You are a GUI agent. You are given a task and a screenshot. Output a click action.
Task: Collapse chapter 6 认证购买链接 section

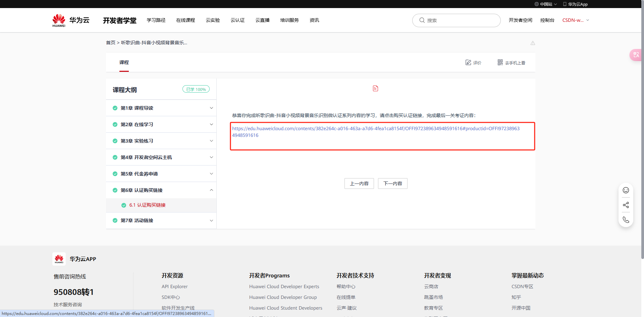(211, 190)
